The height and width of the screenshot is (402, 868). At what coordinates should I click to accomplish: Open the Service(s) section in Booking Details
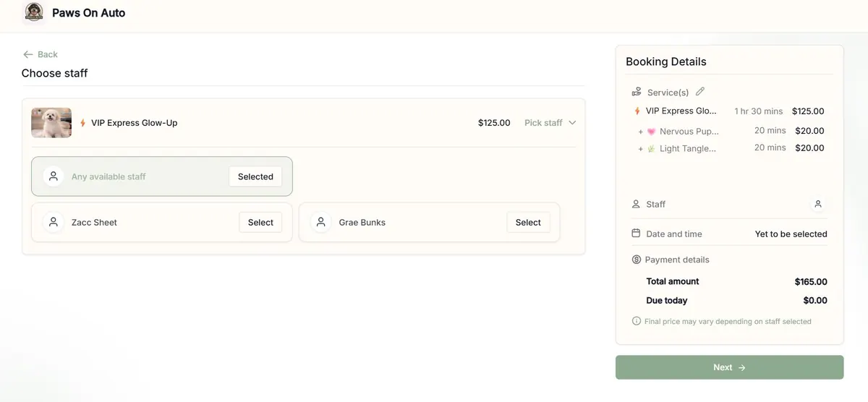point(668,93)
